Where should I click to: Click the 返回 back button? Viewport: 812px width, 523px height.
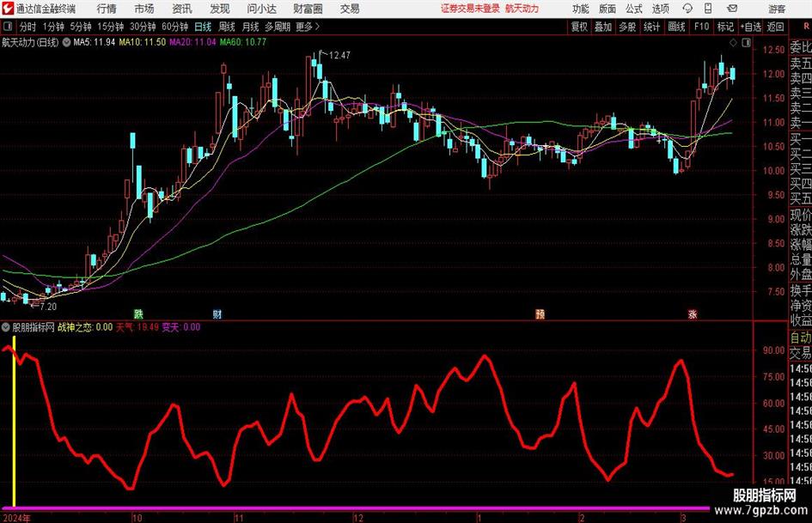pos(775,27)
